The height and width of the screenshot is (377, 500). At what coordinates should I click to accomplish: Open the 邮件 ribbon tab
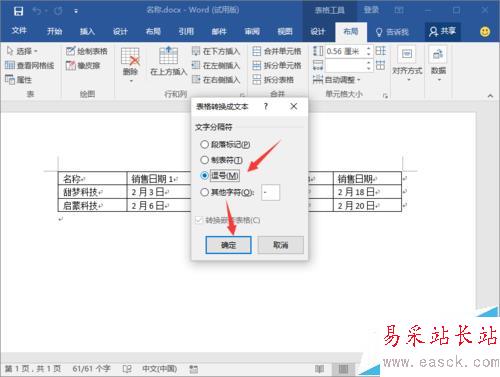(219, 31)
